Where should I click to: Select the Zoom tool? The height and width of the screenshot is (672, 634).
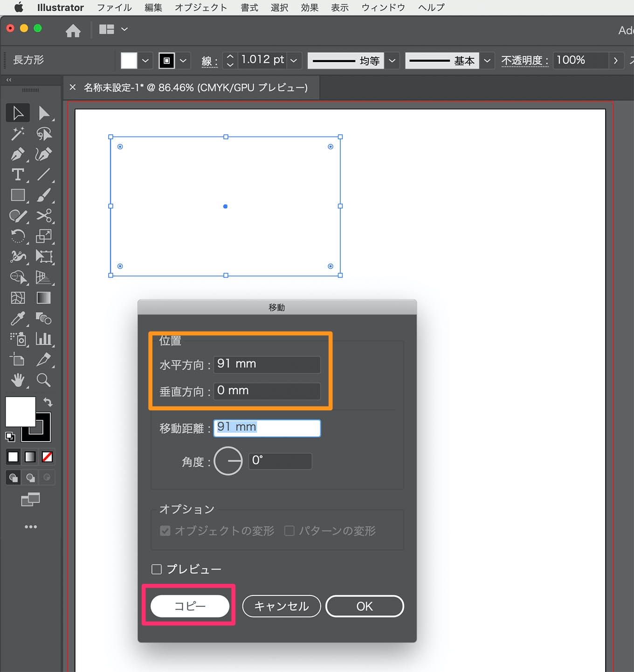pos(44,380)
